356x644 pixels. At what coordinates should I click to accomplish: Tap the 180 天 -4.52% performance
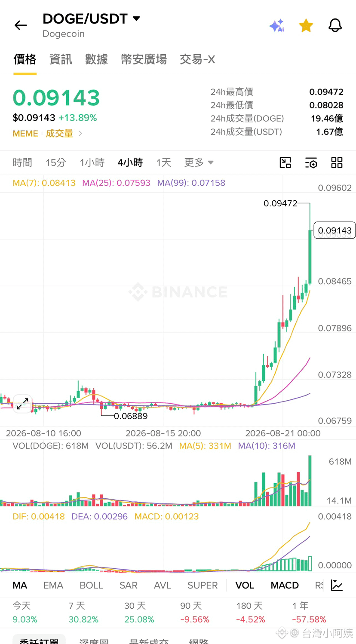pyautogui.click(x=251, y=613)
